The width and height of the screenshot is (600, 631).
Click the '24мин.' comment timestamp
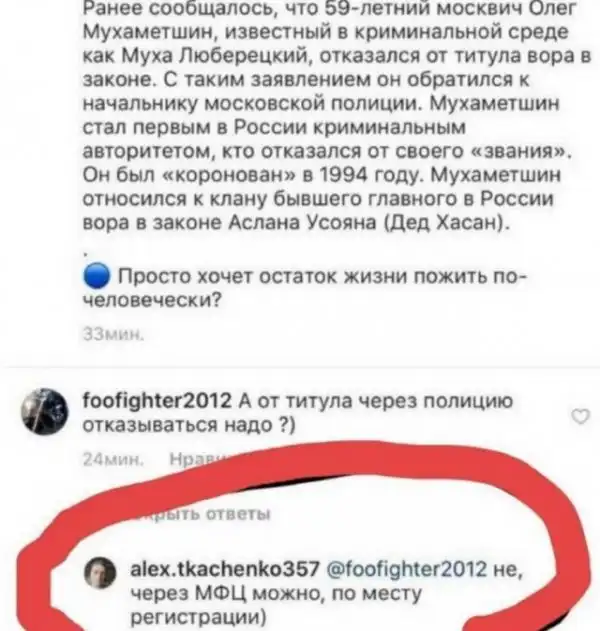coord(113,459)
